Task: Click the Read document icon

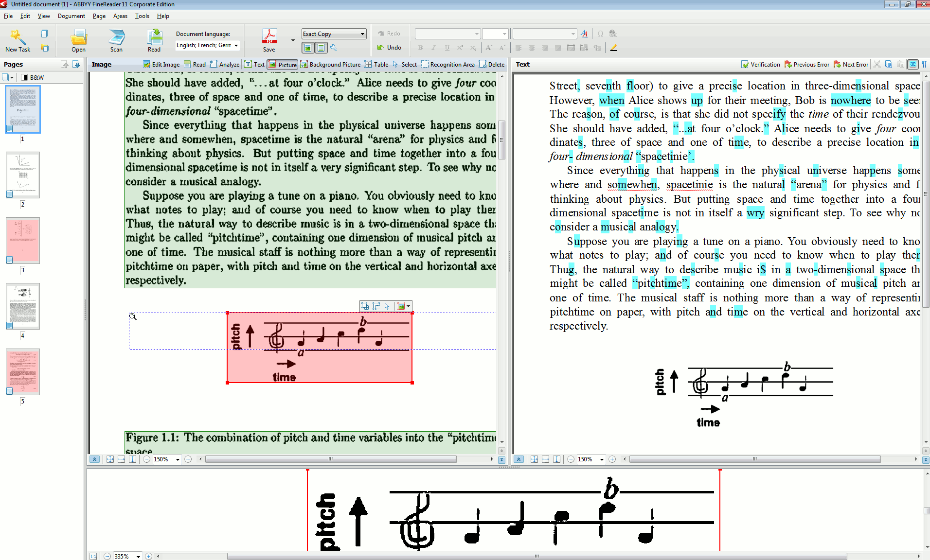Action: (154, 40)
